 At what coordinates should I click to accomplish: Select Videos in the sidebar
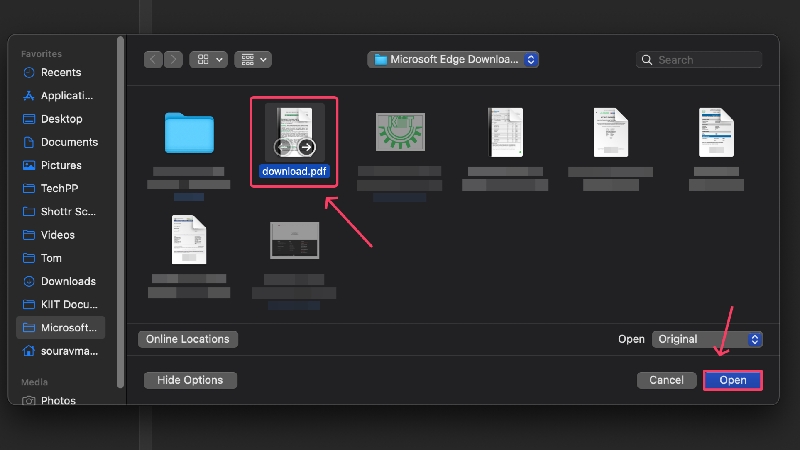60,235
